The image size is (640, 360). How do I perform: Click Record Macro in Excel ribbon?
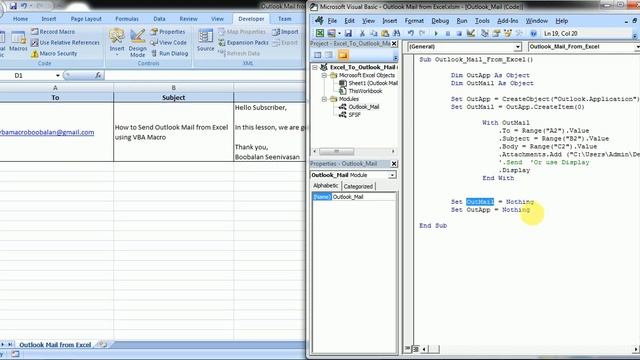[53, 31]
